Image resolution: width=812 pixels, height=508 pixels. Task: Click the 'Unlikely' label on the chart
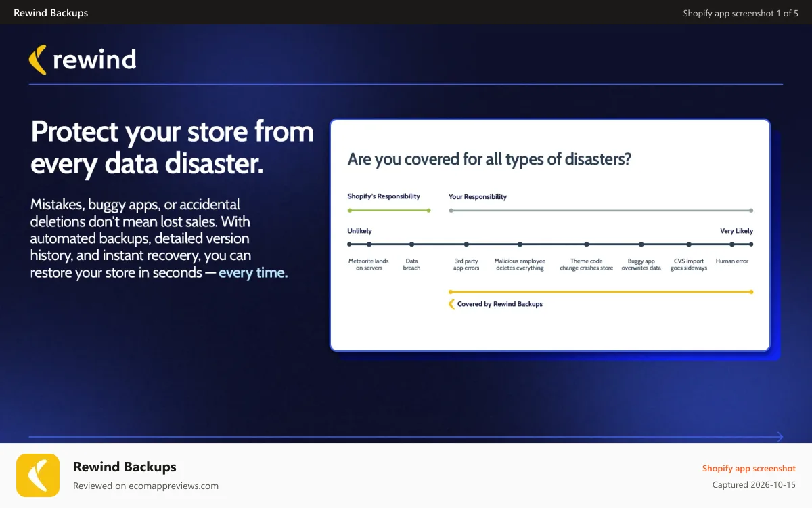(360, 231)
